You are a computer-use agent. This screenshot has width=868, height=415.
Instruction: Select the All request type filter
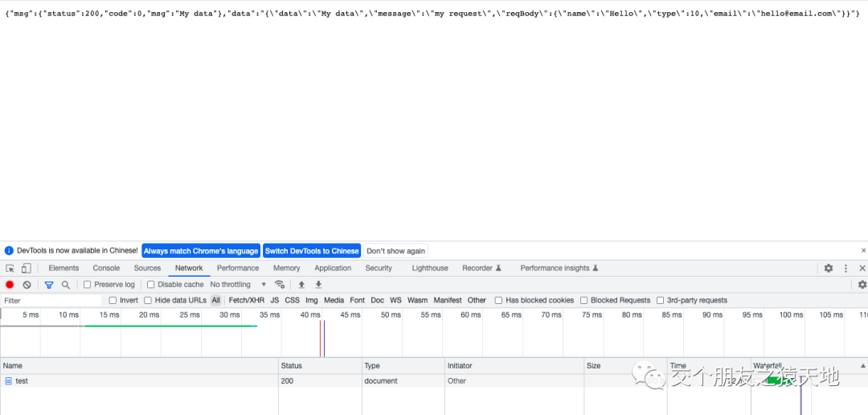pyautogui.click(x=216, y=300)
